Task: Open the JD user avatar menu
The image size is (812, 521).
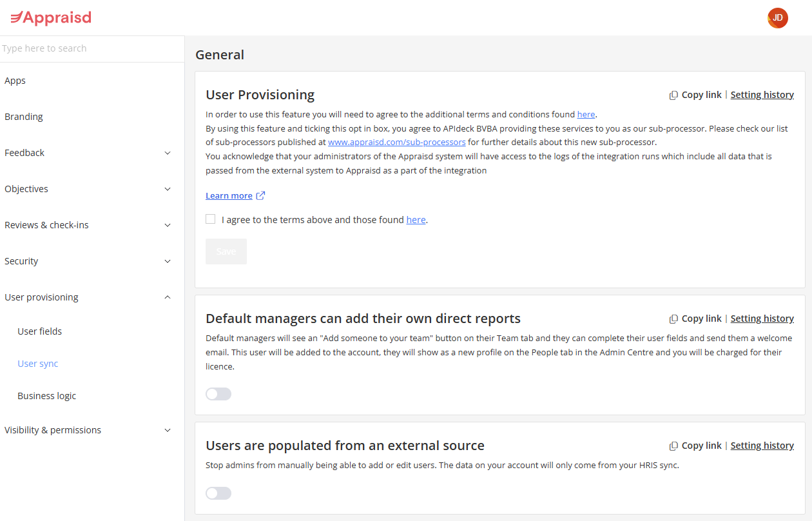Action: (x=777, y=18)
